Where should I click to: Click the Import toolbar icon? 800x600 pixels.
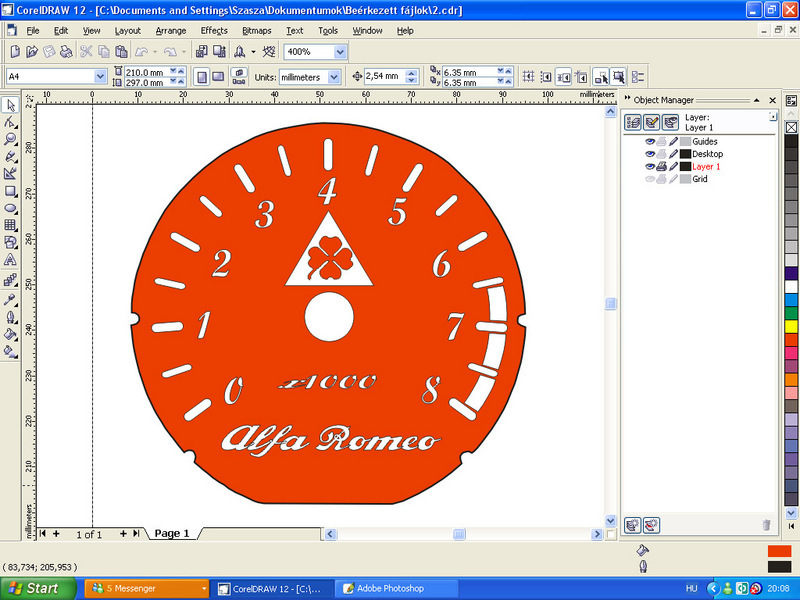pos(202,52)
